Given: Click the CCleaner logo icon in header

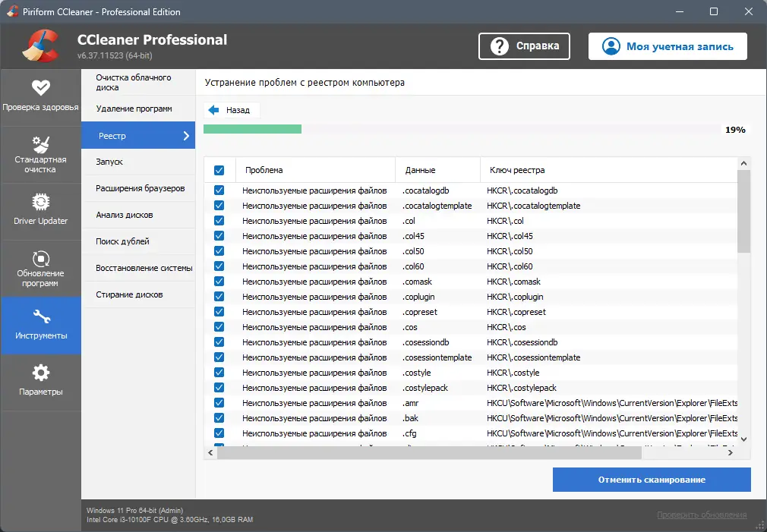Looking at the screenshot, I should coord(40,46).
